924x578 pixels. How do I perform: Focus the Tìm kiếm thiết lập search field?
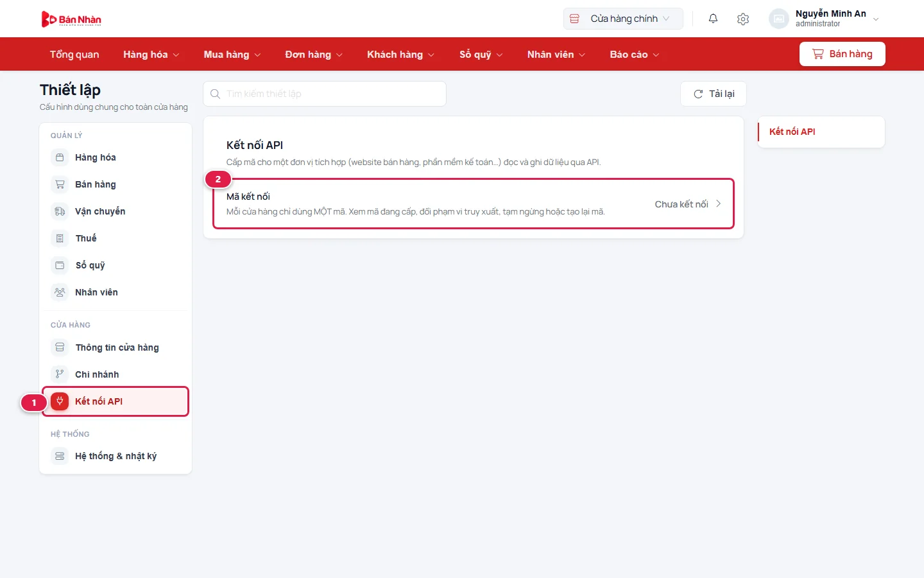click(325, 94)
